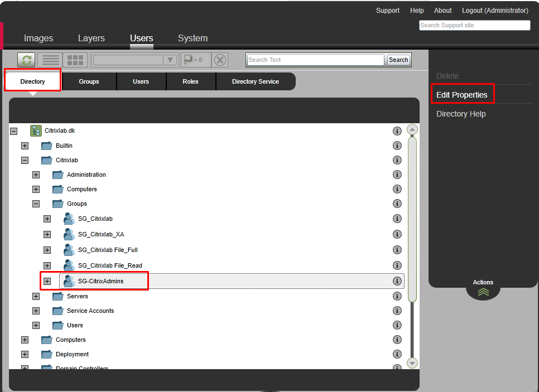This screenshot has height=392, width=539.
Task: Open info for the Service Accounts folder
Action: (397, 311)
